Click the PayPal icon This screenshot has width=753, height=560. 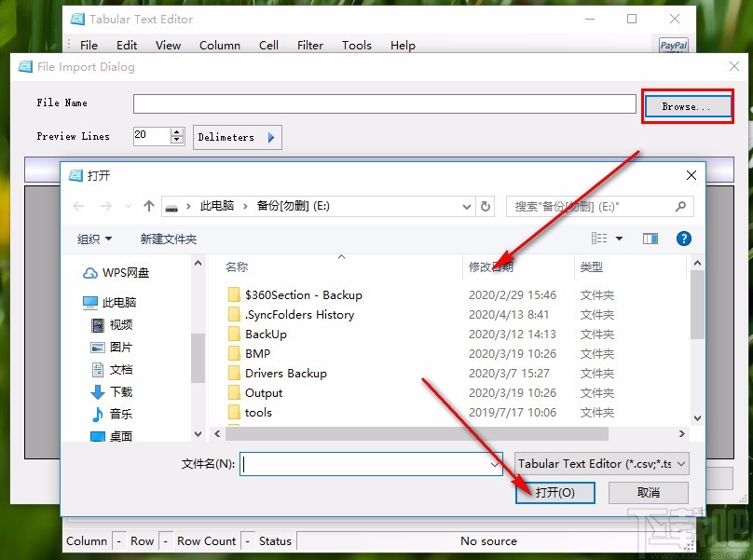click(673, 44)
